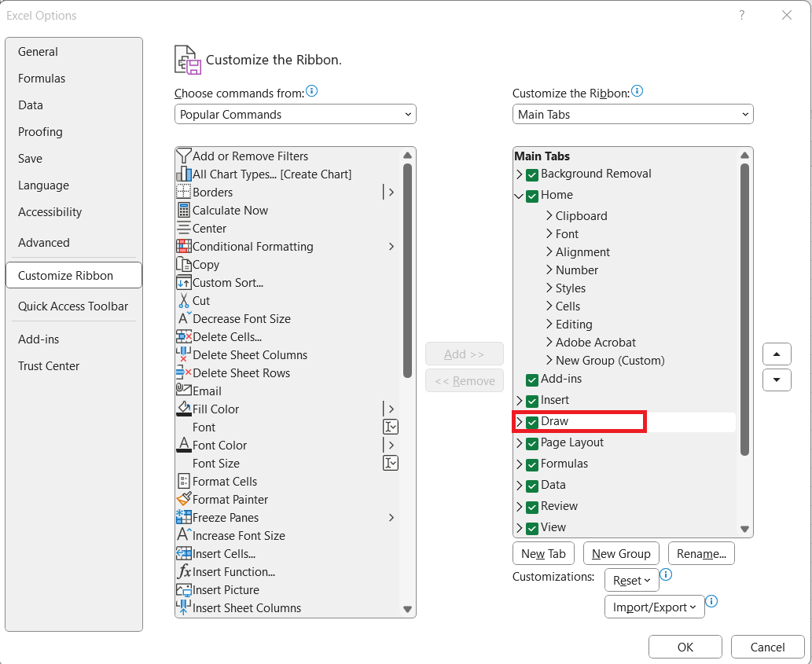
Task: Select the Add or Remove Filters funnel icon
Action: (x=184, y=156)
